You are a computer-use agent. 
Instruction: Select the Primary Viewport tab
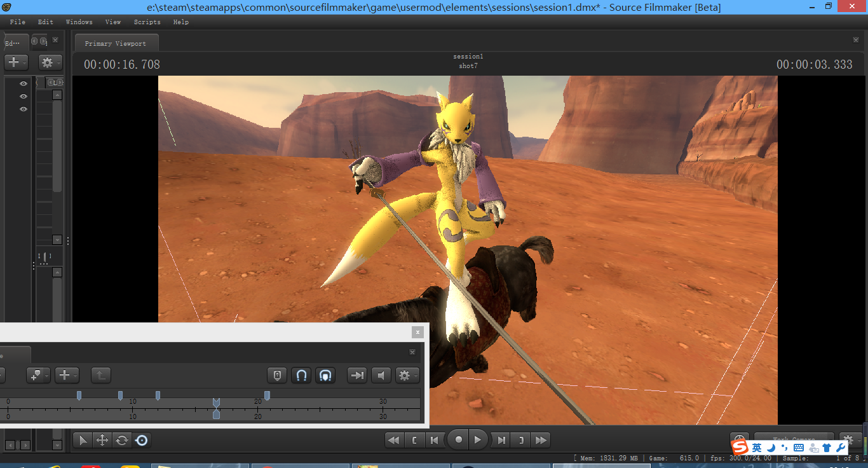click(x=116, y=43)
